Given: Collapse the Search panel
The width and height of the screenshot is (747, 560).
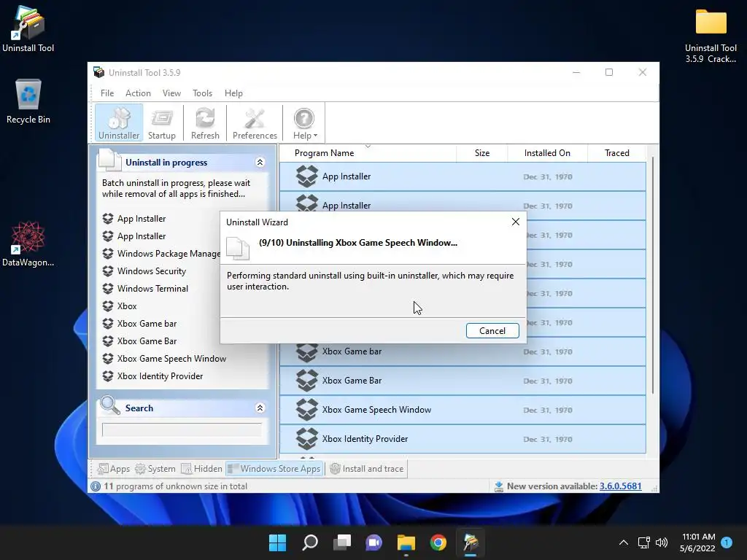Looking at the screenshot, I should tap(260, 408).
